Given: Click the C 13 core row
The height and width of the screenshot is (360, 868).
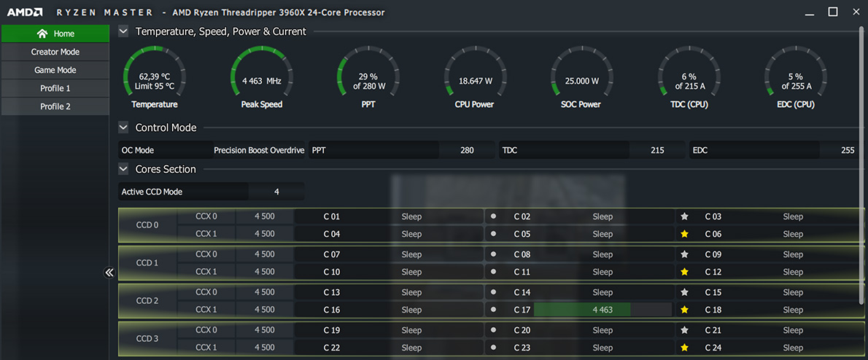Looking at the screenshot, I should coord(389,292).
